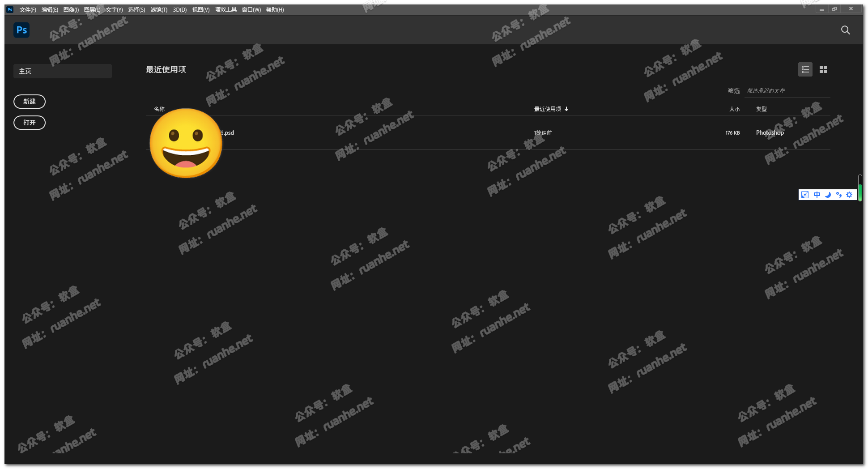Click the 新建 button
Image resolution: width=868 pixels, height=469 pixels.
point(30,102)
